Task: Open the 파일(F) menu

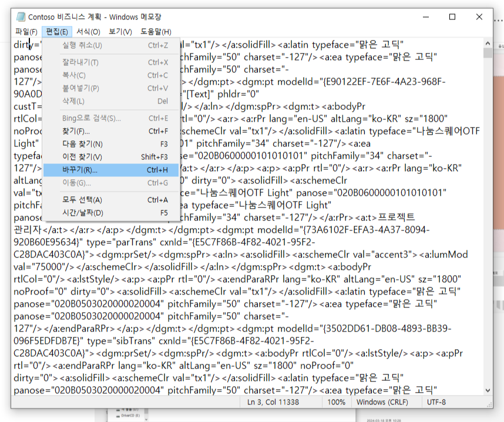Action: (x=26, y=32)
